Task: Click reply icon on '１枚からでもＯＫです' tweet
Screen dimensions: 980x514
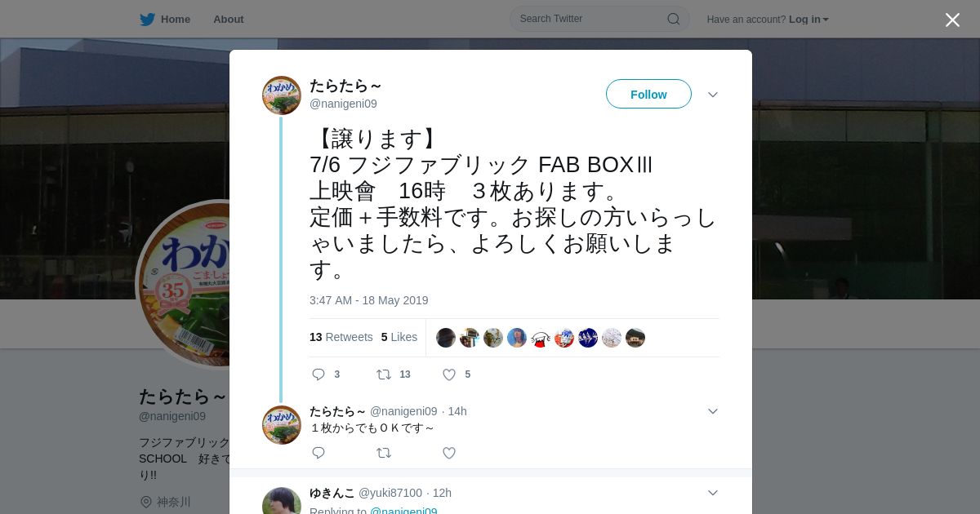Action: 318,453
